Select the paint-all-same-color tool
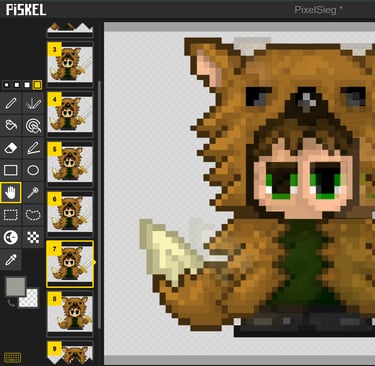 [x=33, y=126]
